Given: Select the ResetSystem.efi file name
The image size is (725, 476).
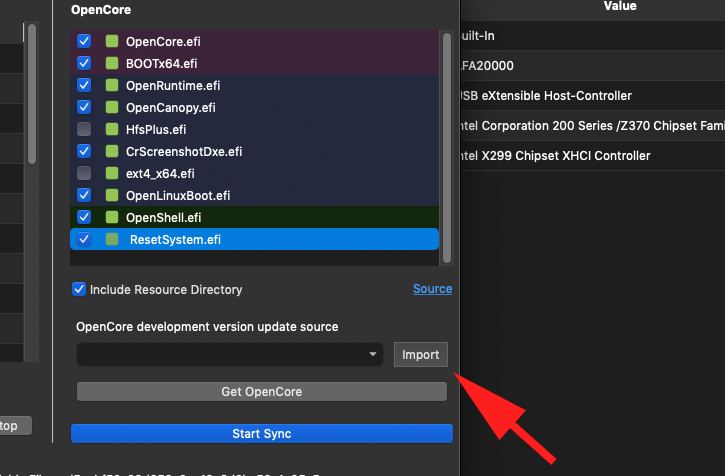Looking at the screenshot, I should [x=175, y=240].
